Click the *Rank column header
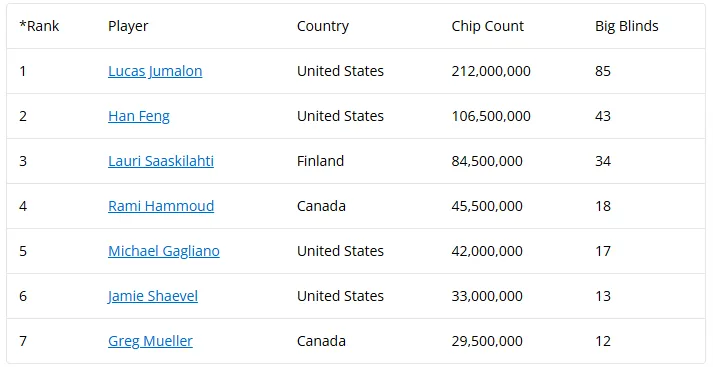The image size is (713, 367). click(39, 26)
